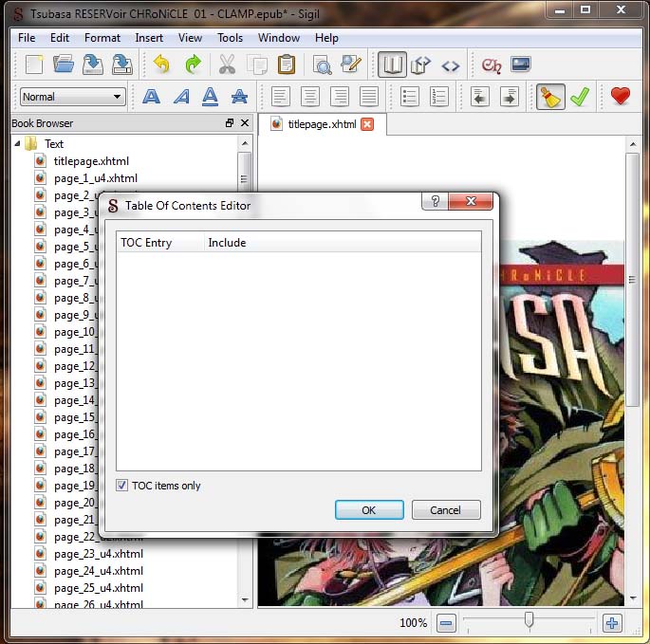Click the Book Browser scroll down arrow
The height and width of the screenshot is (644, 650).
click(245, 599)
